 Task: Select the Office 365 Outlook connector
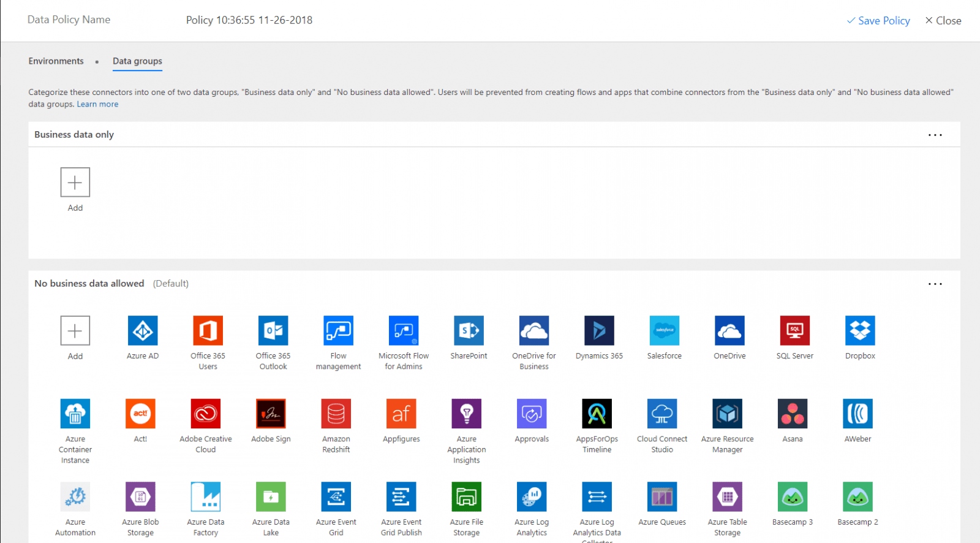(273, 331)
